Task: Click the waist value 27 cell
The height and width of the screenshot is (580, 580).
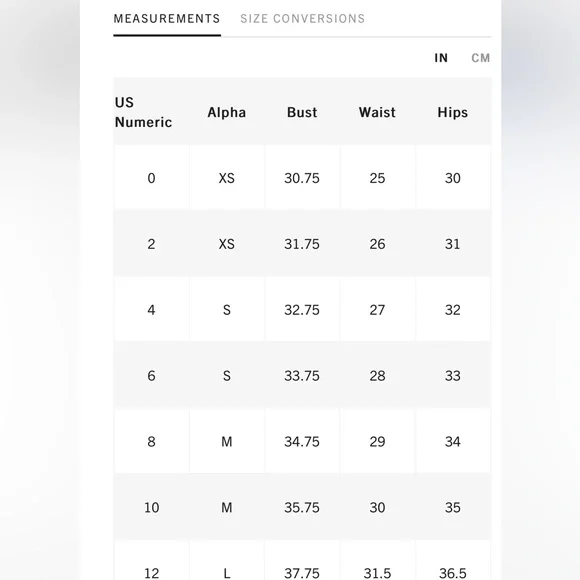Action: tap(377, 310)
